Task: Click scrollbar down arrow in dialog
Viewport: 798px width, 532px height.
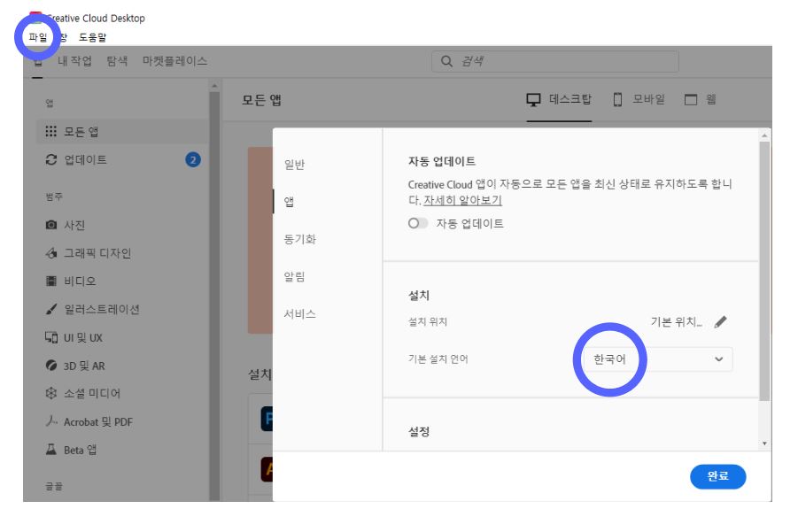Action: pyautogui.click(x=764, y=444)
